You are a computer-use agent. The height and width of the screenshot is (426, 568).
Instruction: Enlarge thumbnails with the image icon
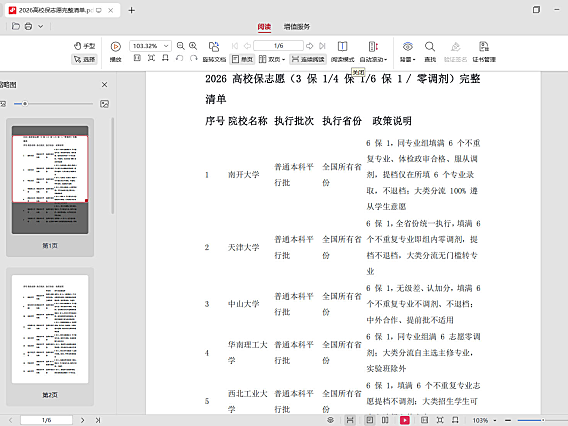click(x=104, y=104)
